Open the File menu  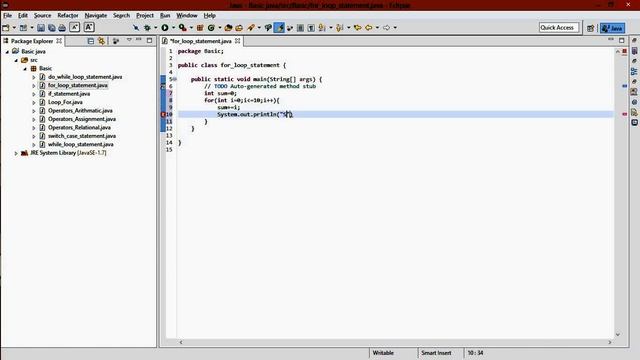coord(7,16)
